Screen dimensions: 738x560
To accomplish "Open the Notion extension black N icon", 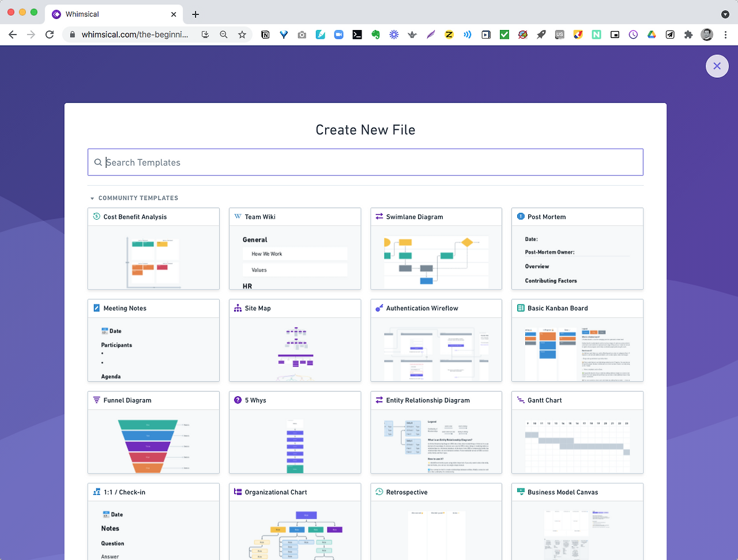I will point(265,35).
